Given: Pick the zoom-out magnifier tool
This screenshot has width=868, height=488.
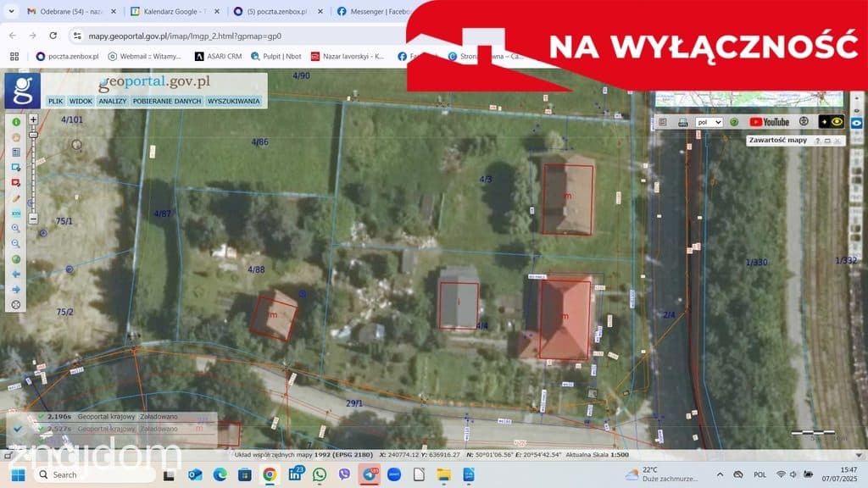Looking at the screenshot, I should (x=16, y=243).
